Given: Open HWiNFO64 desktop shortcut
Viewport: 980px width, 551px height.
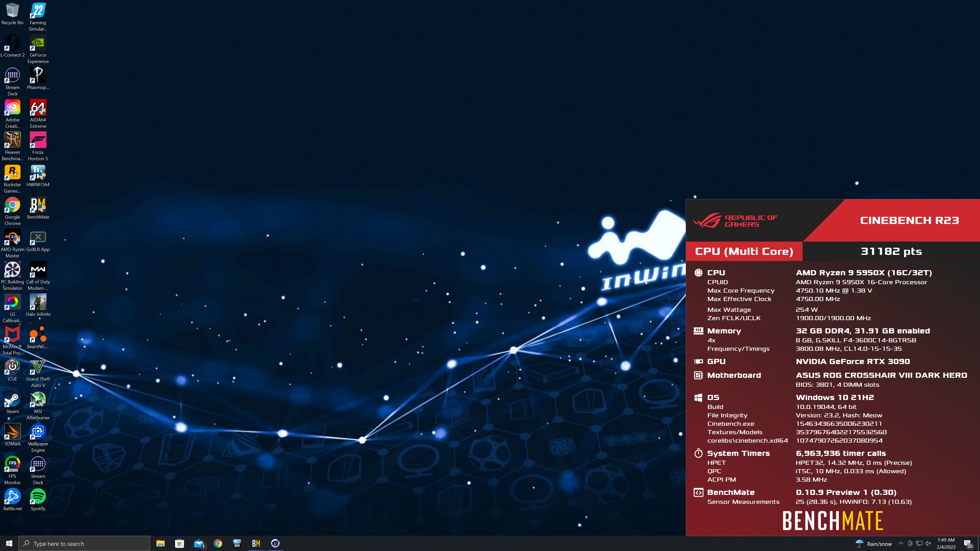Looking at the screenshot, I should tap(38, 176).
